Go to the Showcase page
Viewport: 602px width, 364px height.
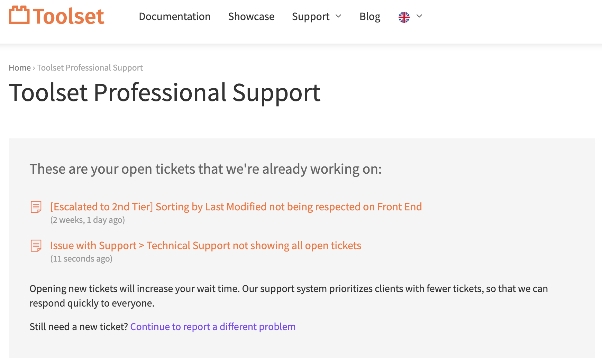[251, 17]
